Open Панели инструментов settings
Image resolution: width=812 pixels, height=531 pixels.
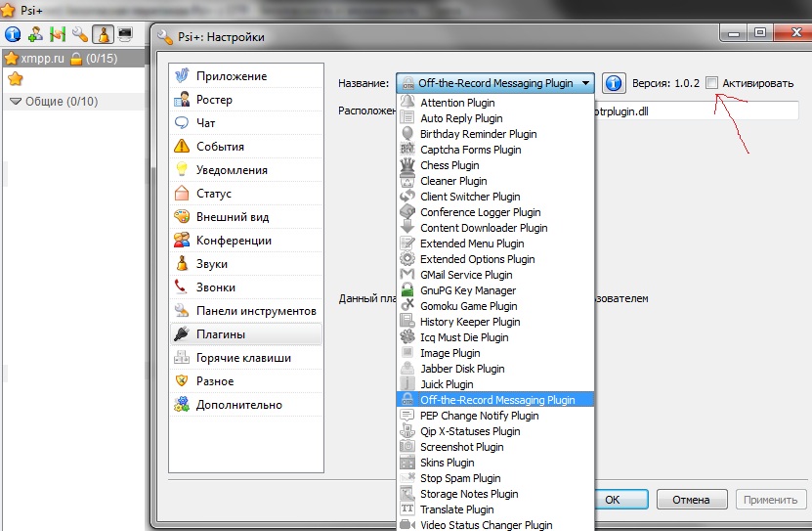[246, 311]
